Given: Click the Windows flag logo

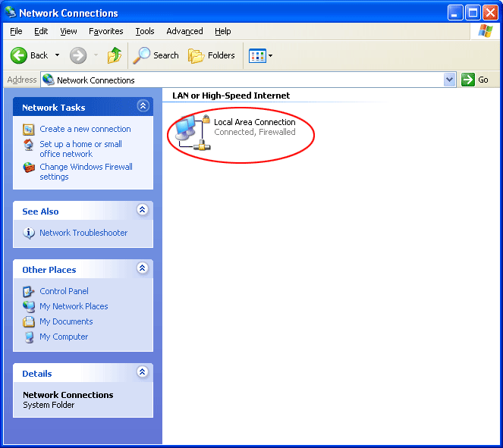Looking at the screenshot, I should coord(485,31).
